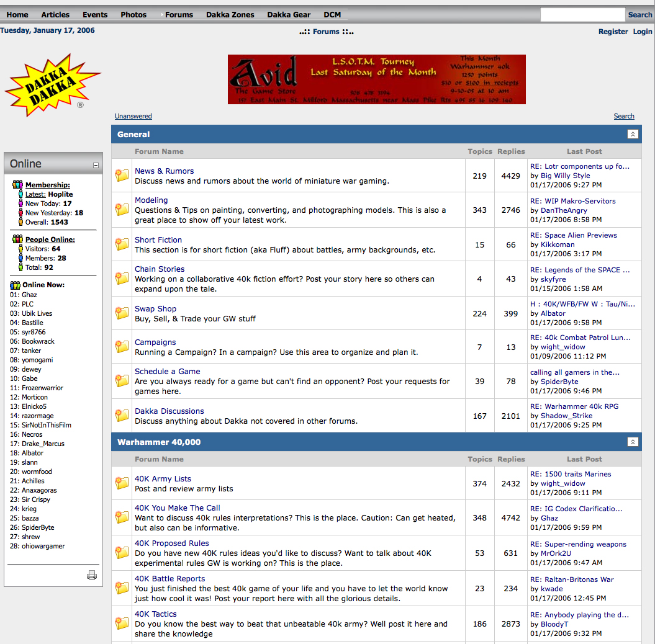This screenshot has height=644, width=655.
Task: Click the Dakka Discussions folder icon
Action: click(x=122, y=415)
